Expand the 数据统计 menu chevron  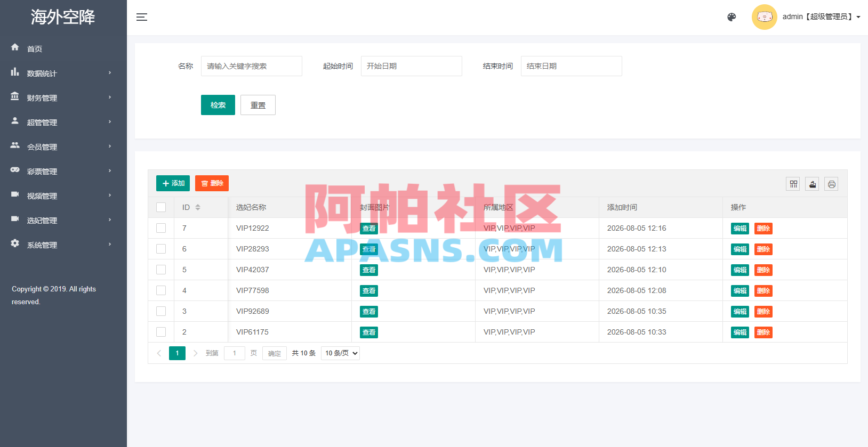110,73
